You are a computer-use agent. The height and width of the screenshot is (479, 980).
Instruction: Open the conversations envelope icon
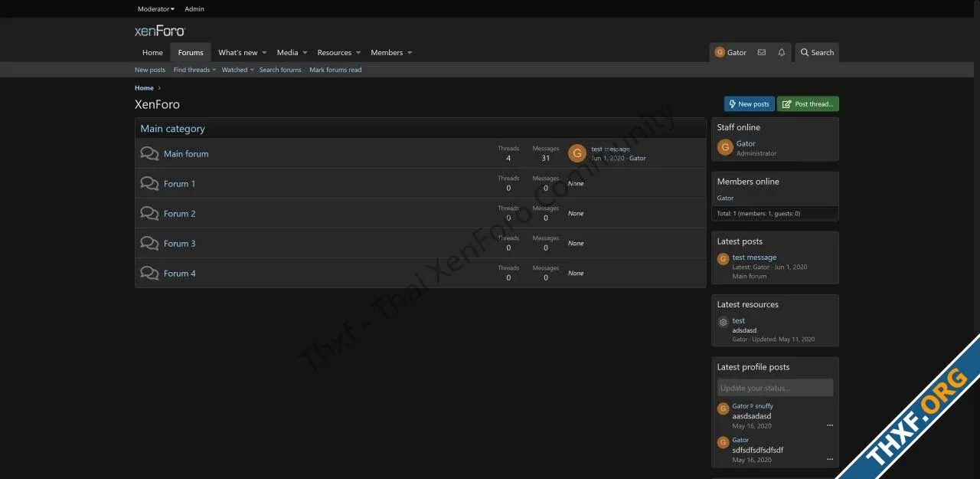(x=761, y=53)
